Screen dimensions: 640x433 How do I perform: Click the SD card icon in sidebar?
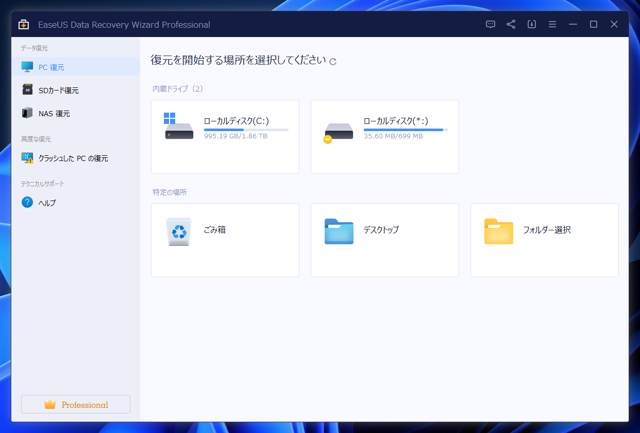click(27, 89)
